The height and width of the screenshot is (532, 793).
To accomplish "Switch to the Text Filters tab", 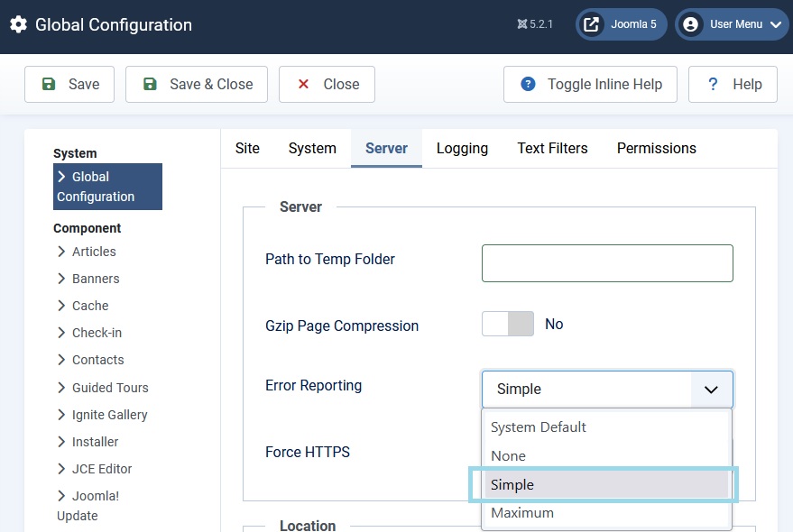I will click(x=552, y=148).
